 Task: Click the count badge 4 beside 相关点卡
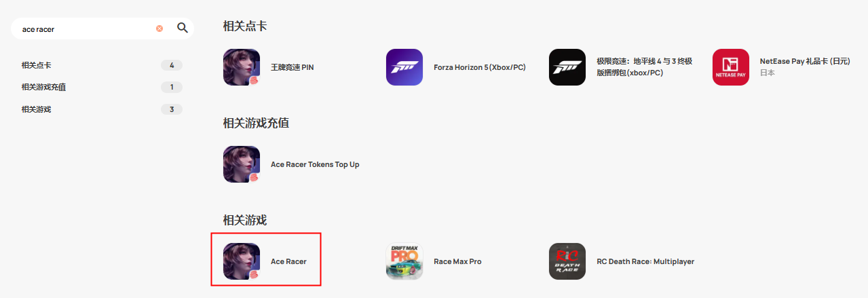172,65
